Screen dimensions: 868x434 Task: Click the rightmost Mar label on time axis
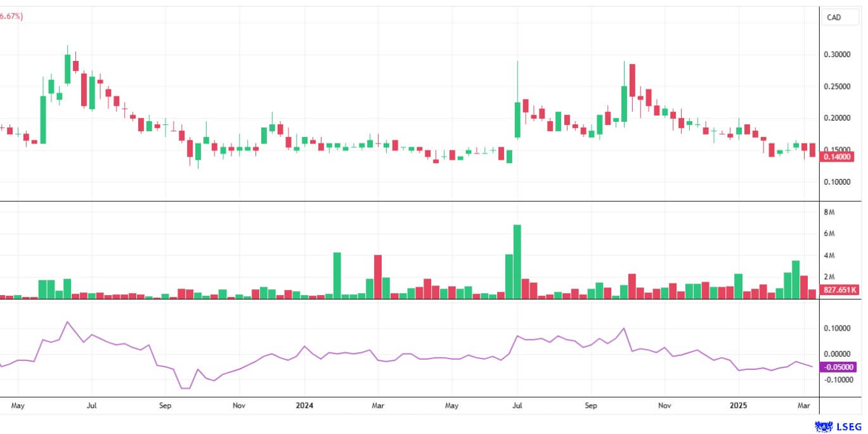[x=804, y=405]
